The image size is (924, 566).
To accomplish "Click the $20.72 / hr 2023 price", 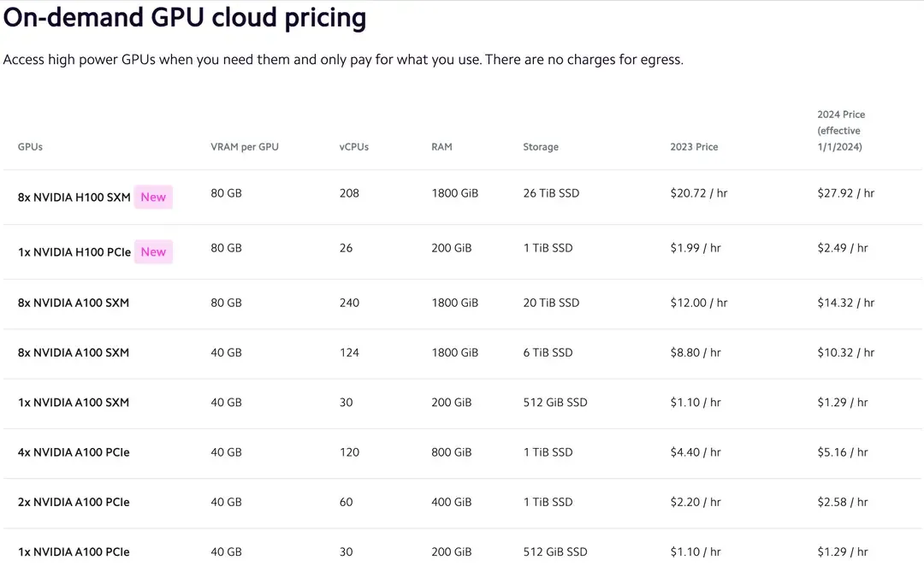I will click(x=698, y=193).
